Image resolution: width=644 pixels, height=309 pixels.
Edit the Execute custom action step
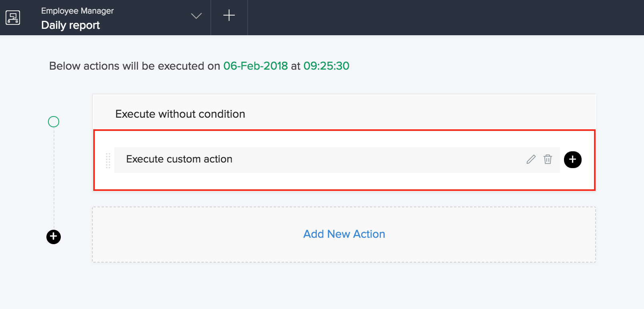coord(531,159)
